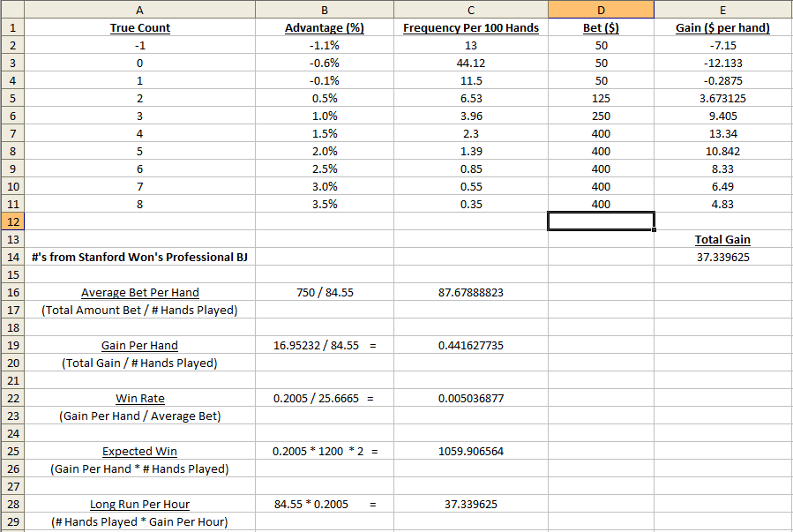Click the '1059.906564' result cell
The width and height of the screenshot is (793, 532).
pos(471,451)
